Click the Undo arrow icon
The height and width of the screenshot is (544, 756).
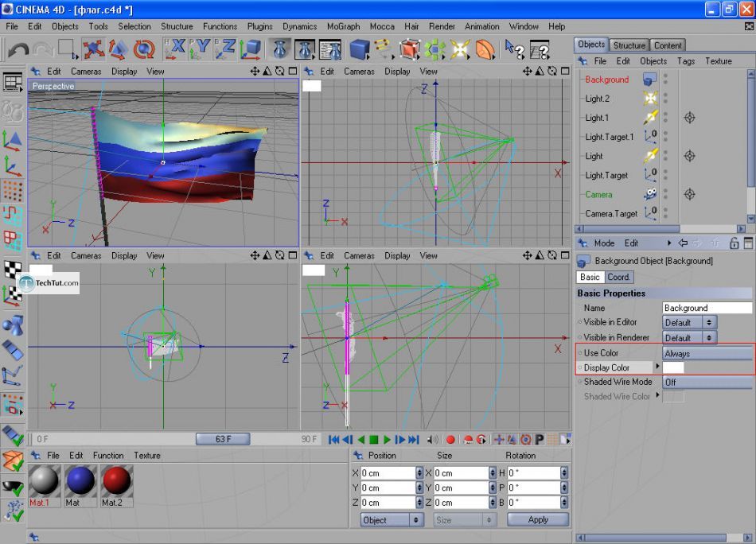coord(18,49)
